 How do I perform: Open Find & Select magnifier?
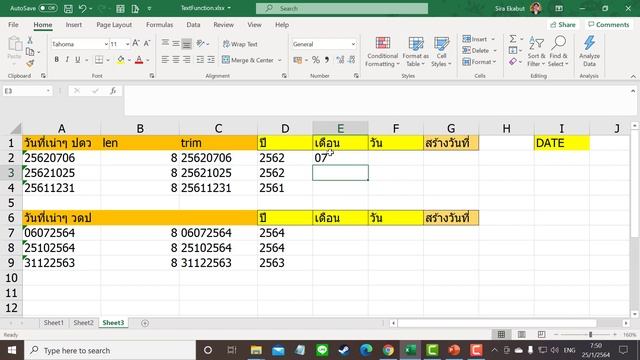click(x=558, y=51)
